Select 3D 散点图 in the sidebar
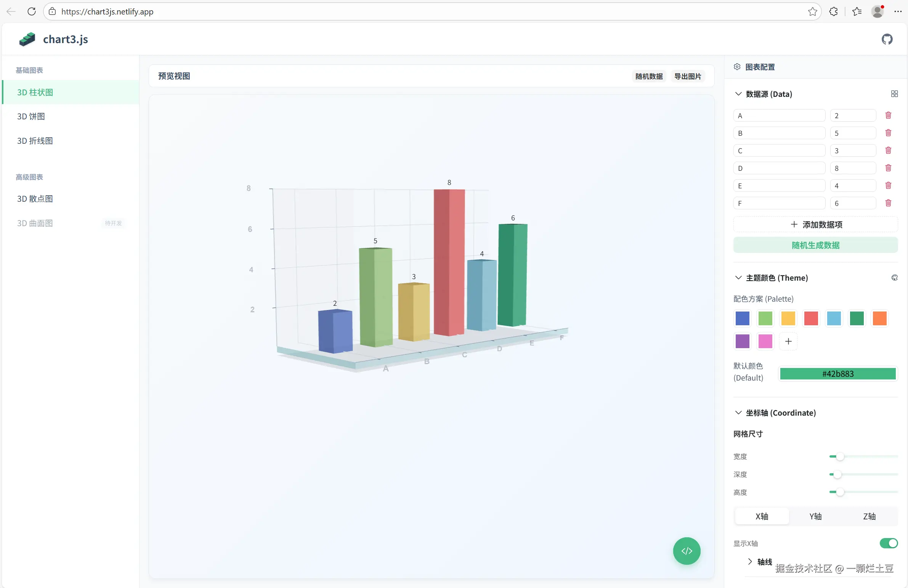908x588 pixels. pyautogui.click(x=35, y=199)
